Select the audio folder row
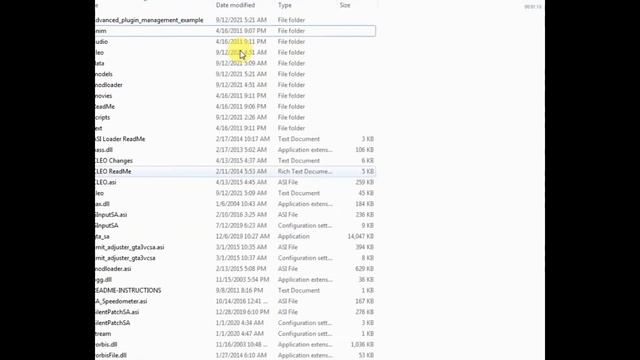The width and height of the screenshot is (640, 360). [x=235, y=42]
